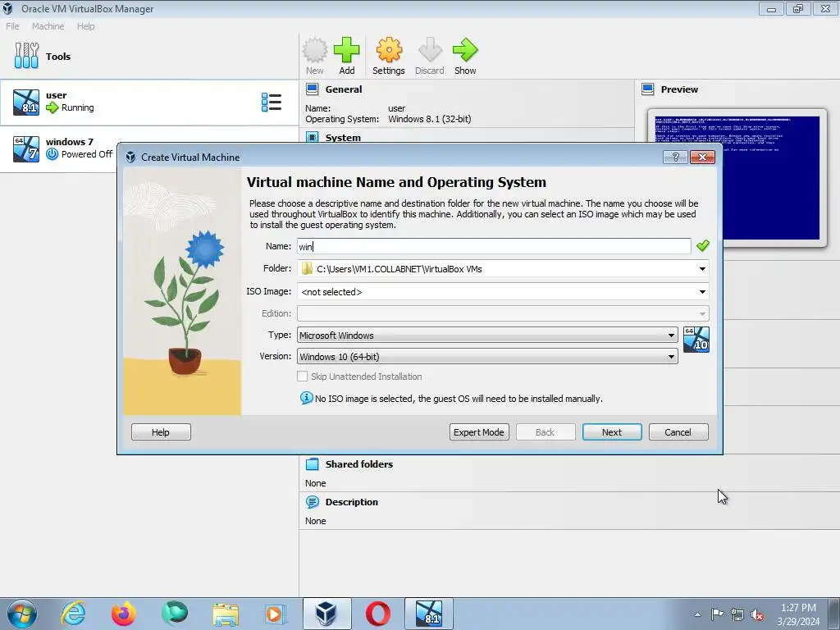This screenshot has height=630, width=840.
Task: Click the Help button in dialog
Action: pyautogui.click(x=161, y=431)
